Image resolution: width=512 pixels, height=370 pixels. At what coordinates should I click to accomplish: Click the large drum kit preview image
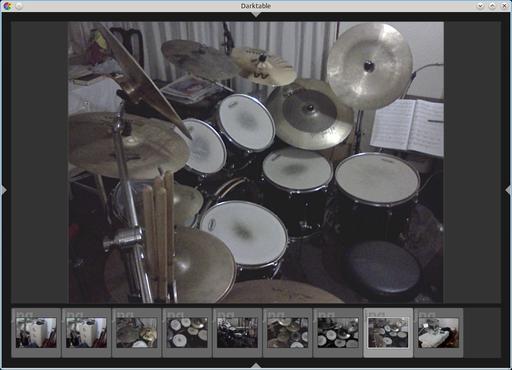click(x=256, y=163)
